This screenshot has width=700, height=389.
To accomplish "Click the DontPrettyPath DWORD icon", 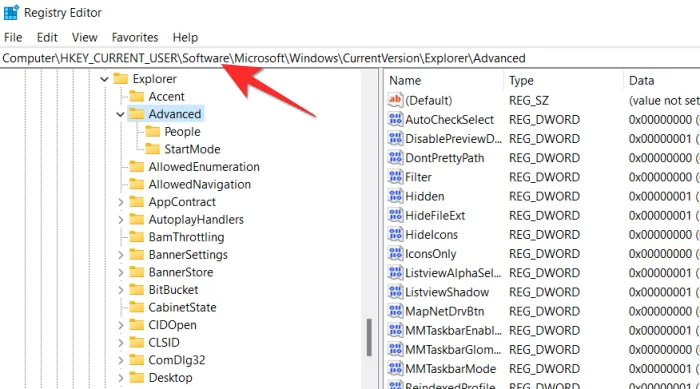I will pos(396,158).
